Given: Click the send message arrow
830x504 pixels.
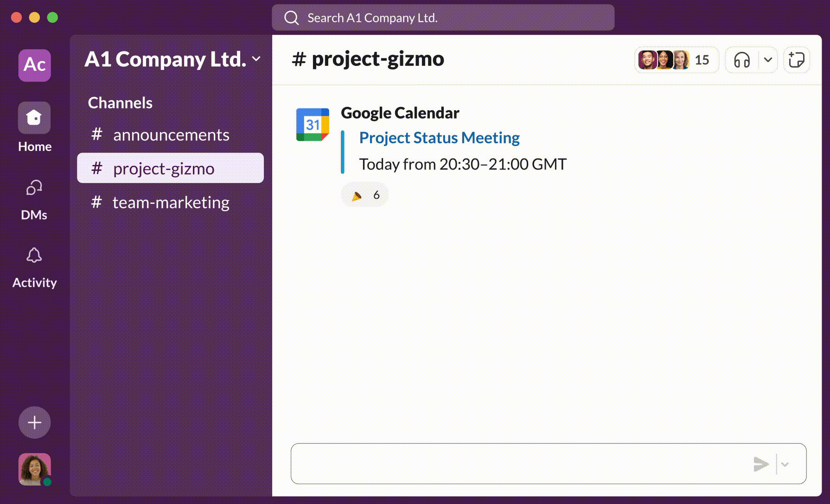Looking at the screenshot, I should tap(761, 464).
